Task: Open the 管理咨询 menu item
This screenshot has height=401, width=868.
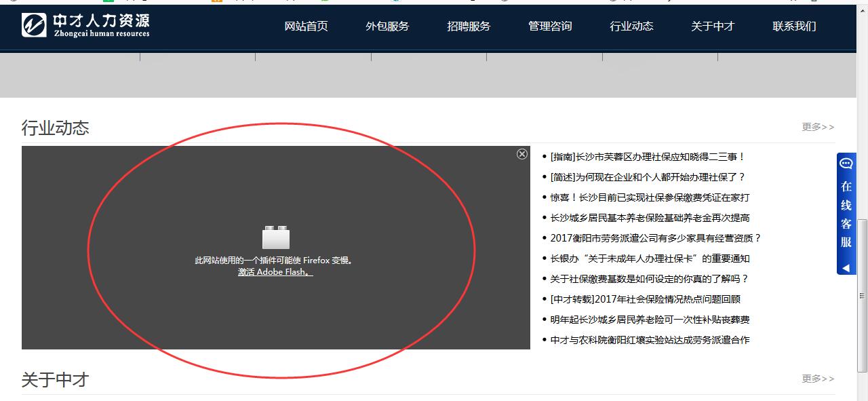Action: pyautogui.click(x=550, y=26)
